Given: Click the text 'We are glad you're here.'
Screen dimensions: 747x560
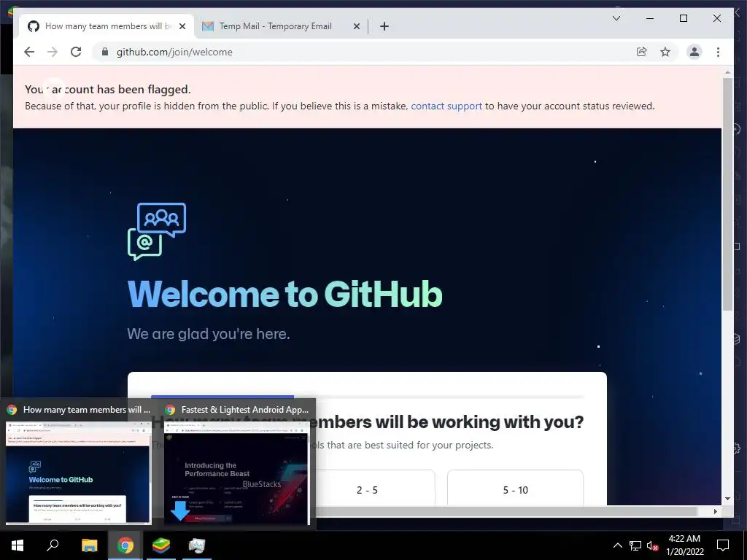Looking at the screenshot, I should pos(208,334).
